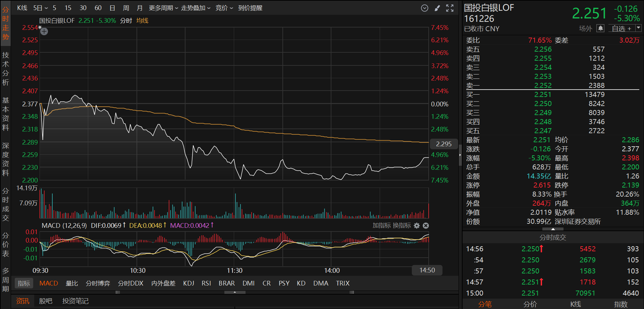
Task: Open 分价表 in the left sidebar
Action: click(x=5, y=245)
